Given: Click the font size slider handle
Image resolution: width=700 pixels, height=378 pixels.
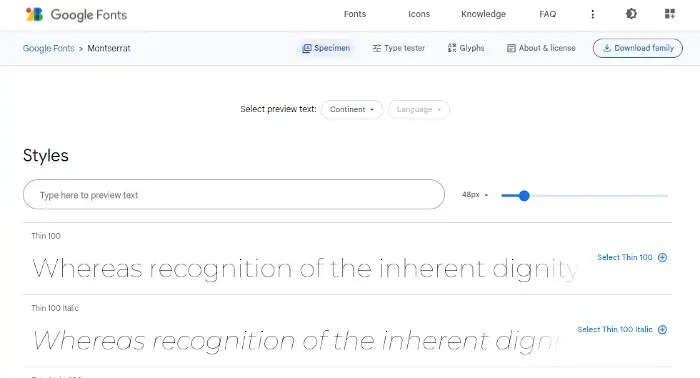Looking at the screenshot, I should click(x=524, y=195).
